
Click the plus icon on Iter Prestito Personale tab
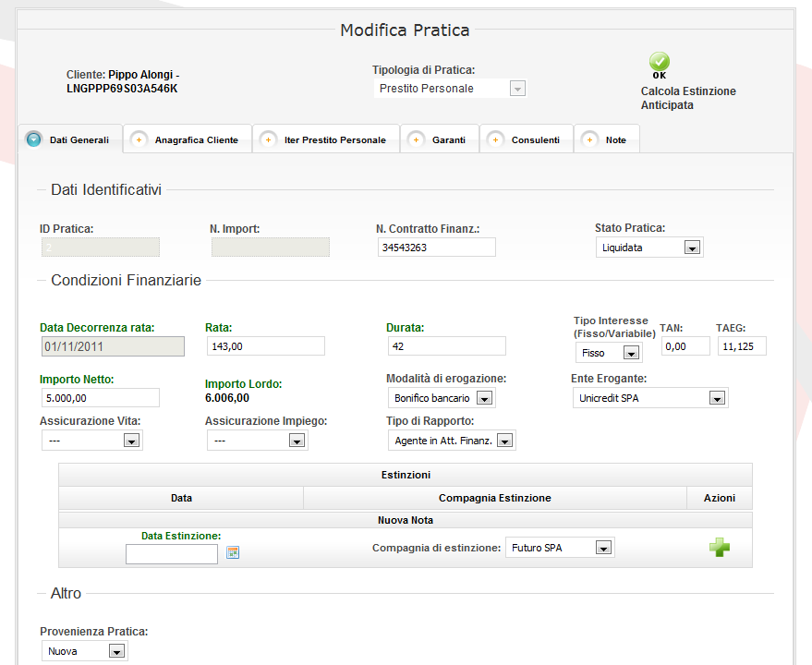pos(268,139)
